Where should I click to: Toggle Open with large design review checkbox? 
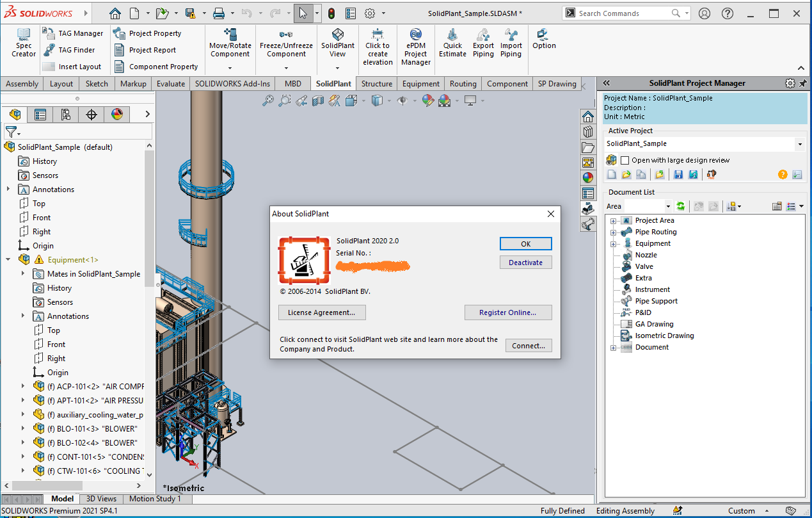[625, 160]
